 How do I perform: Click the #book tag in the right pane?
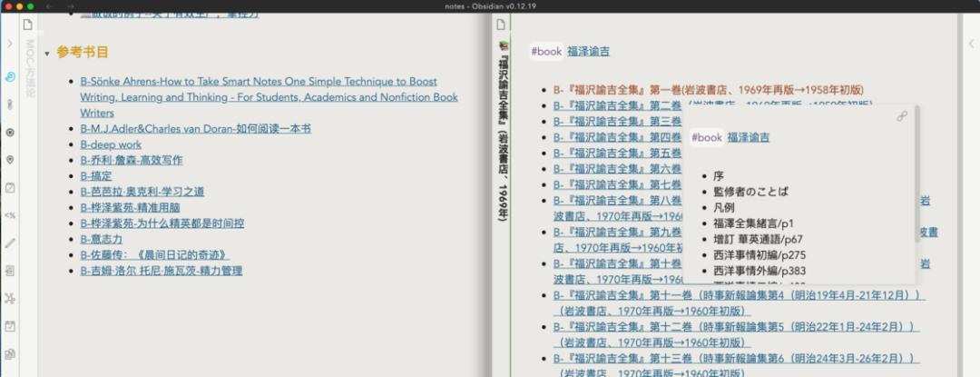(546, 52)
